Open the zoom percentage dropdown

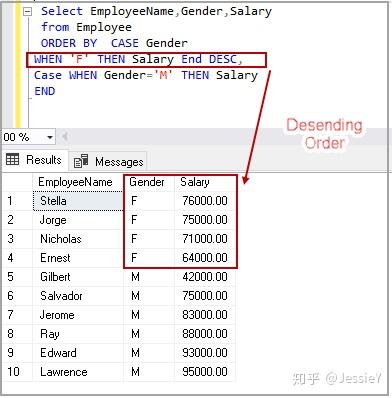(x=50, y=137)
